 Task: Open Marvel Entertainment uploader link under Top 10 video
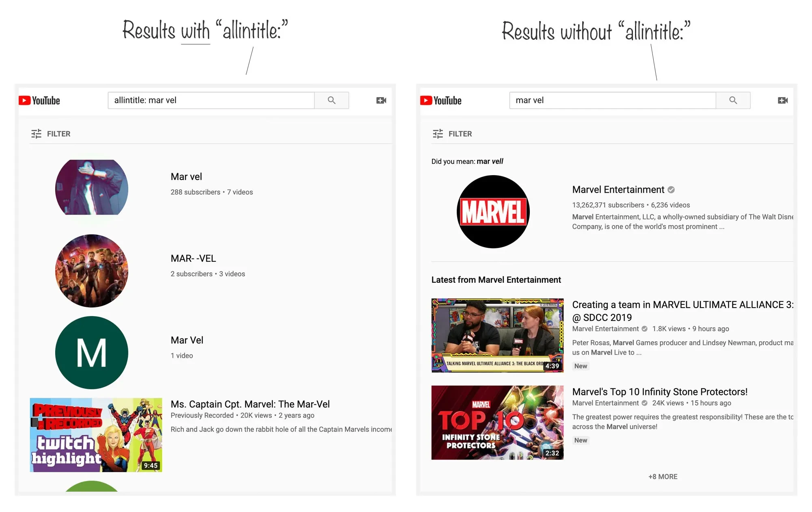605,403
